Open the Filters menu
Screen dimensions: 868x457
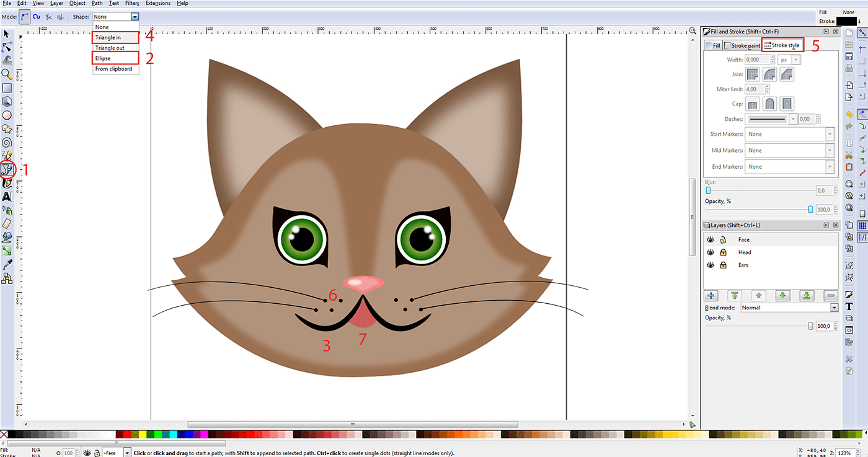132,3
